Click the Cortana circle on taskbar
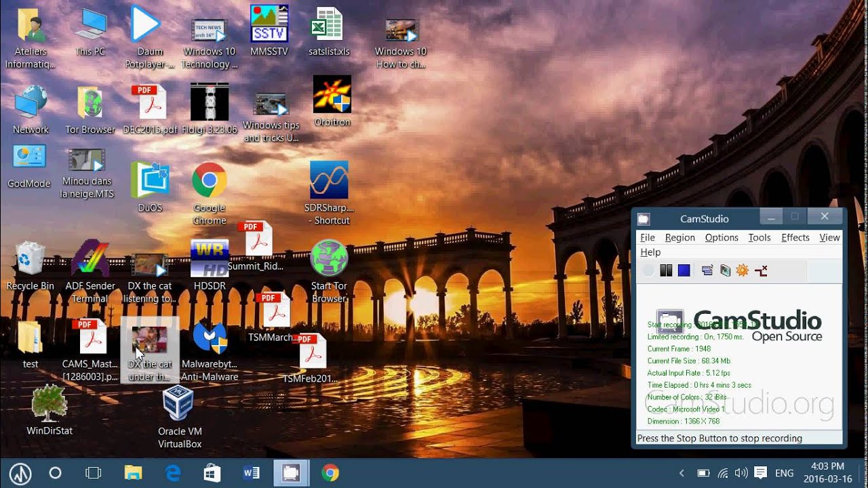The width and height of the screenshot is (868, 488). point(56,473)
